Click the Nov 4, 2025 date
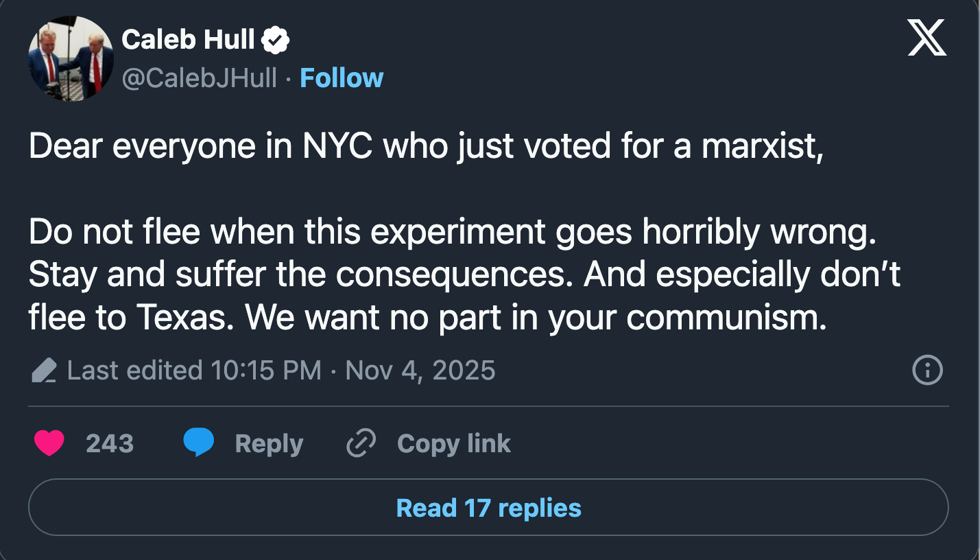Screen dimensions: 980x560 pyautogui.click(x=420, y=371)
